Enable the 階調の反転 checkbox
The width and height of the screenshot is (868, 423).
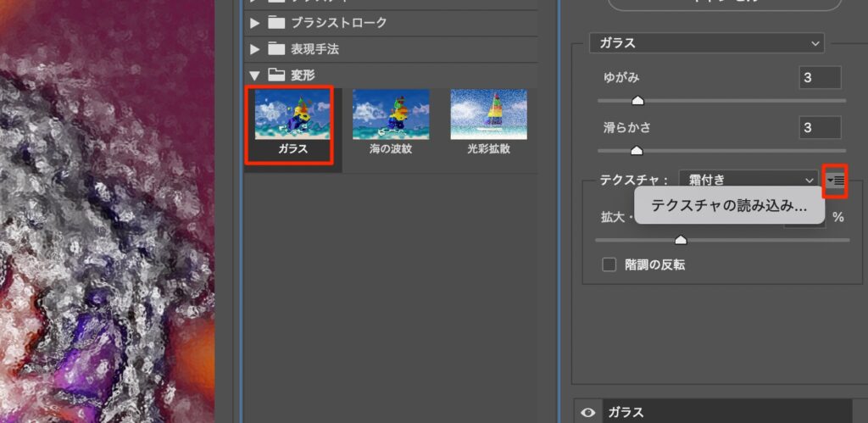click(609, 264)
